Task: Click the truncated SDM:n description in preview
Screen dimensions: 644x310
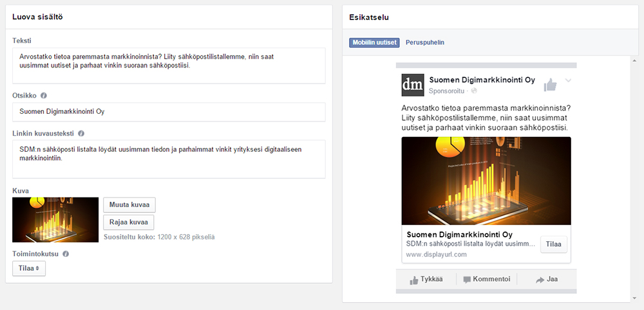Action: coord(471,244)
